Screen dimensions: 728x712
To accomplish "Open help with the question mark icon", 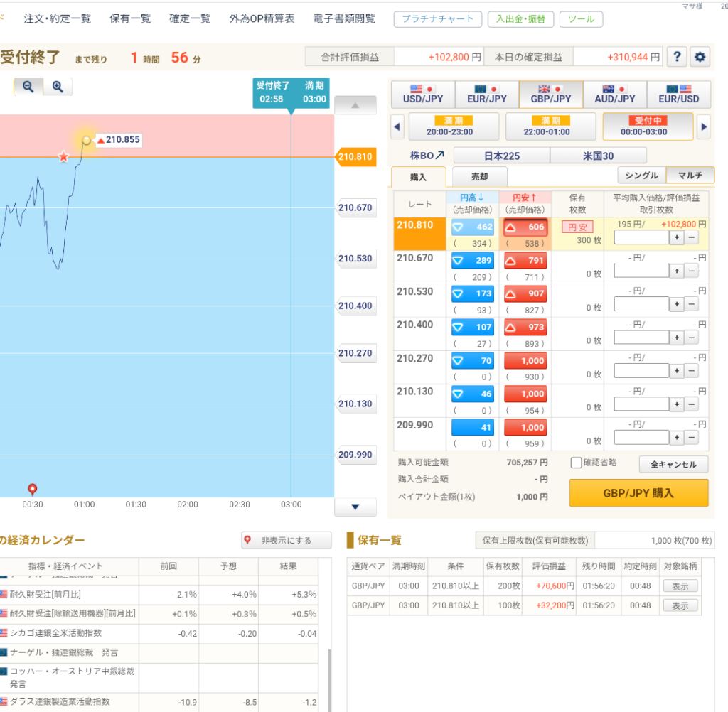I will pos(677,57).
